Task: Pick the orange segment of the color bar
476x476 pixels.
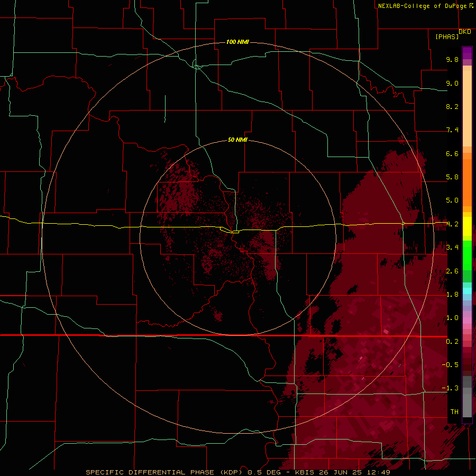Action: click(467, 182)
